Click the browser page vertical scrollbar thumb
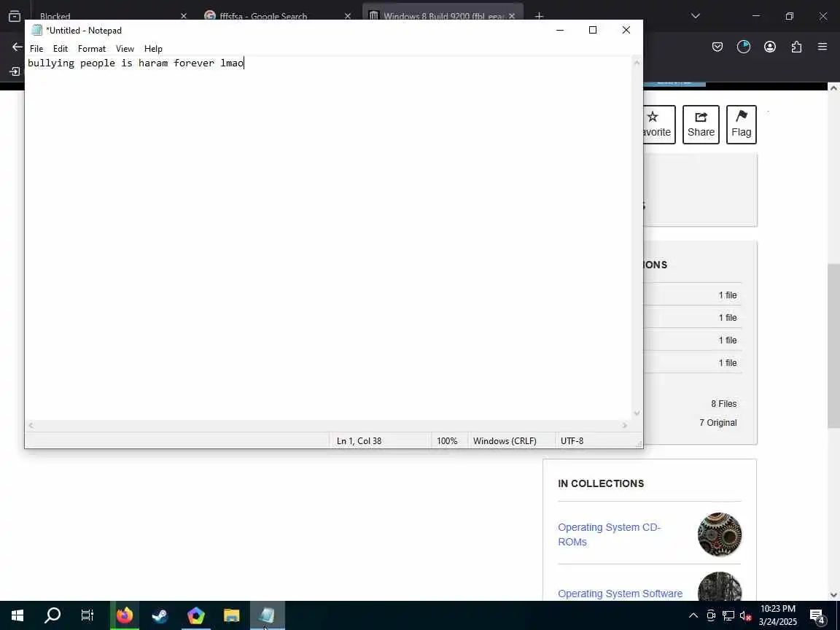Image resolution: width=840 pixels, height=630 pixels. tap(833, 346)
